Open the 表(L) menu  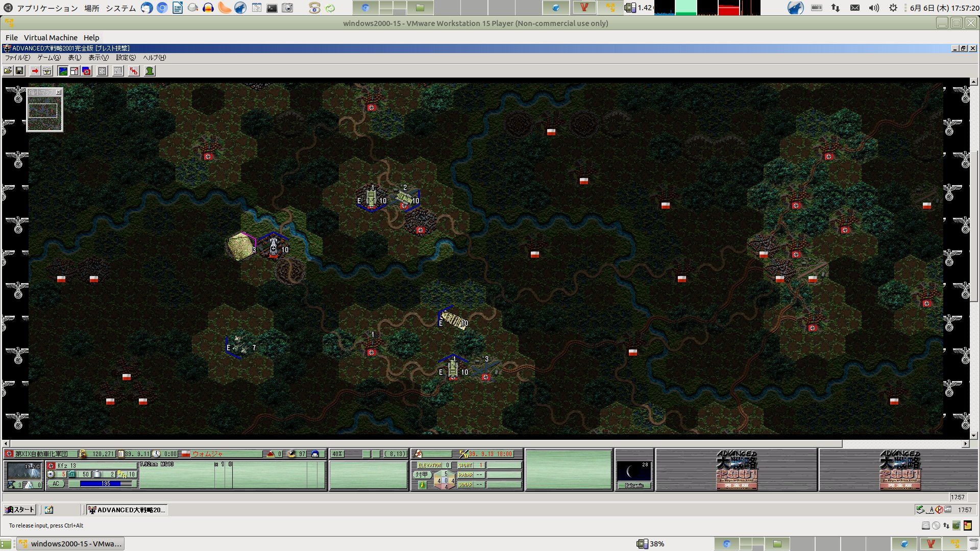[x=75, y=58]
